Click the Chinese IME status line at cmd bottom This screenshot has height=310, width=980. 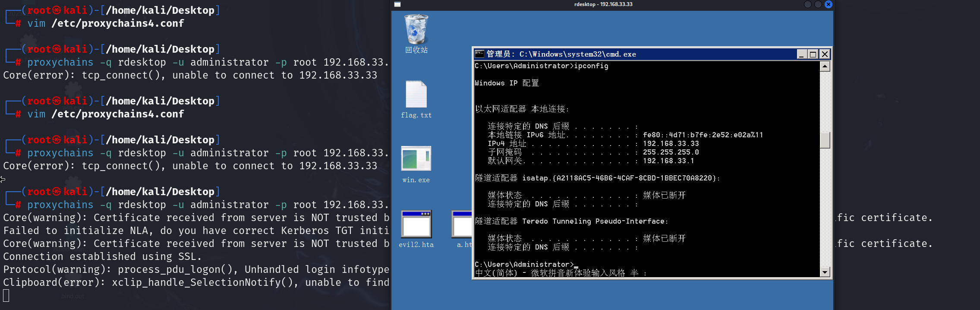[561, 273]
